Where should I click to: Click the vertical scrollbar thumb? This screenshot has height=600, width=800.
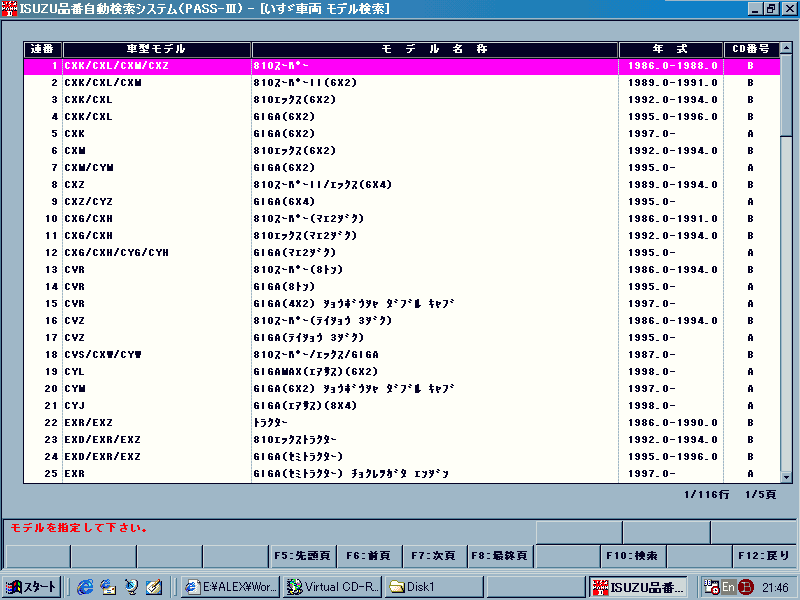(786, 96)
